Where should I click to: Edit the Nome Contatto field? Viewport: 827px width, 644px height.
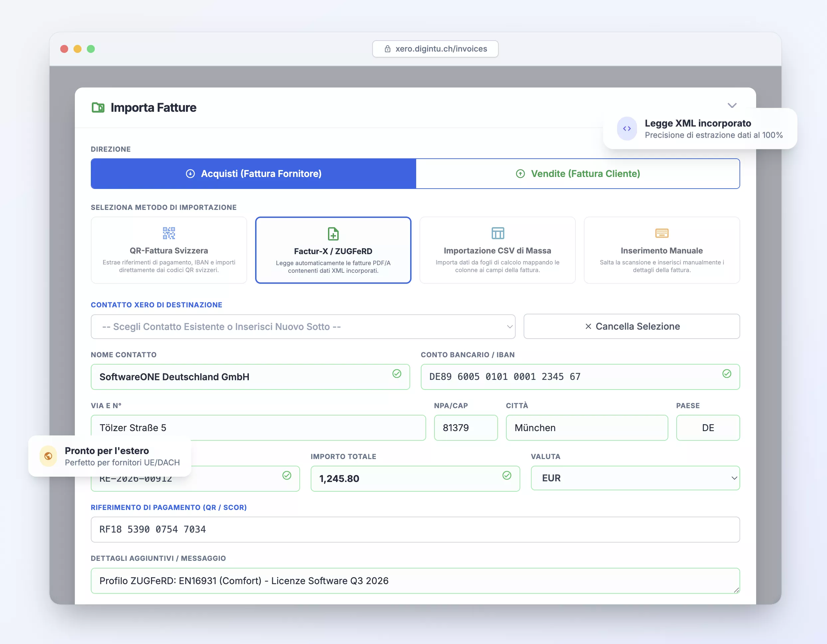[x=250, y=377]
